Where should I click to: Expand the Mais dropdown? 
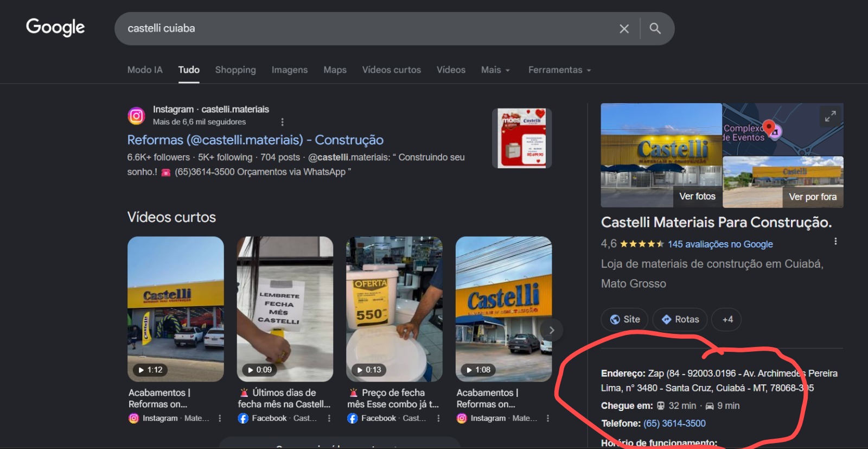point(495,69)
